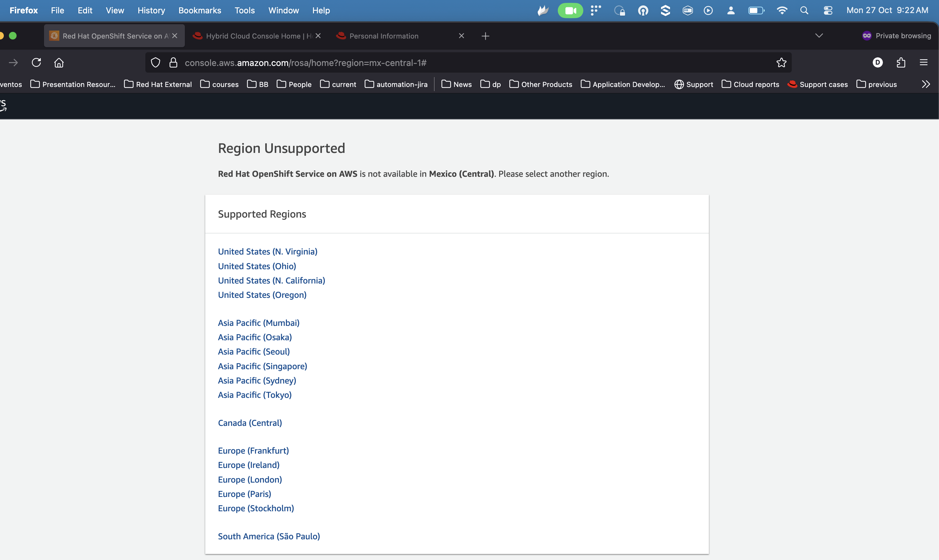Click the Firefox home icon
939x560 pixels.
(x=59, y=63)
